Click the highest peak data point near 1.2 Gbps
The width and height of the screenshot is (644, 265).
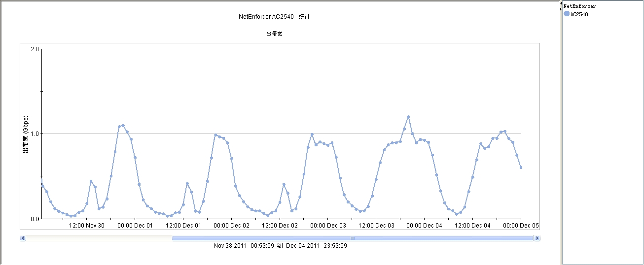pos(408,117)
